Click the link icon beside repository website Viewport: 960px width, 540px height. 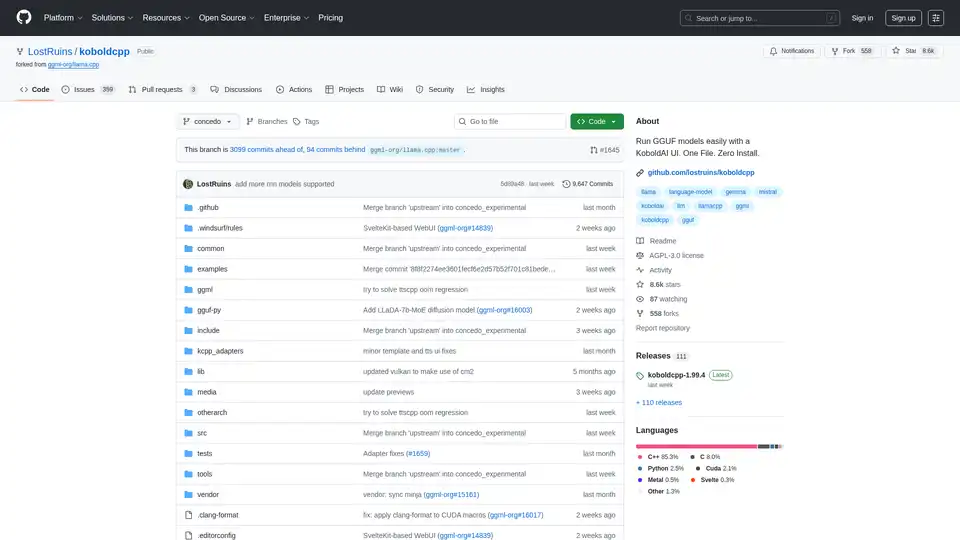640,172
